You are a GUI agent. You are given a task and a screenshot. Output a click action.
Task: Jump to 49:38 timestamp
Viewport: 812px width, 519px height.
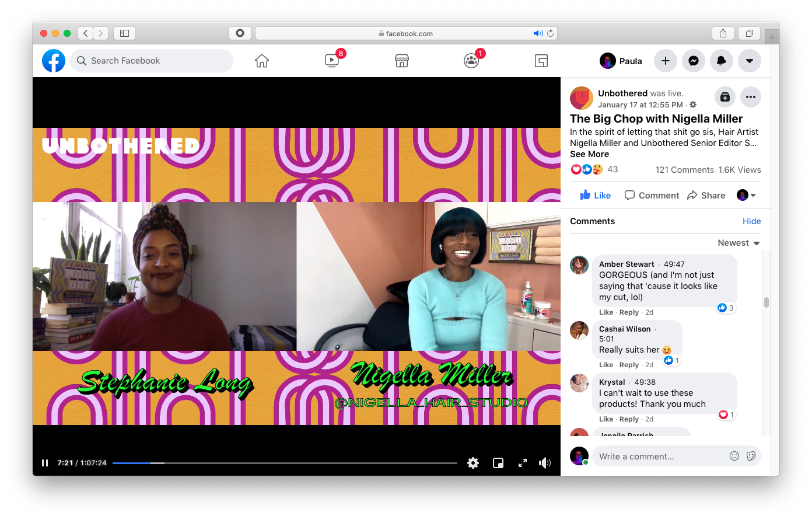tap(645, 382)
